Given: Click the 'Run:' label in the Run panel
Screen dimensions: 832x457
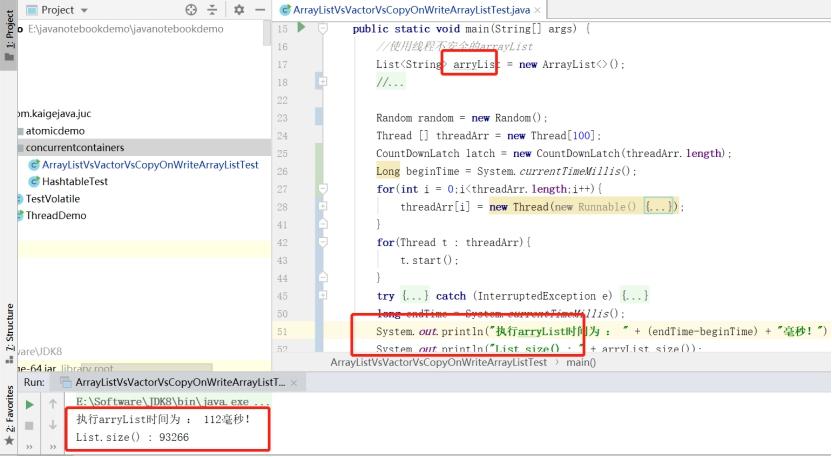Looking at the screenshot, I should pos(34,382).
